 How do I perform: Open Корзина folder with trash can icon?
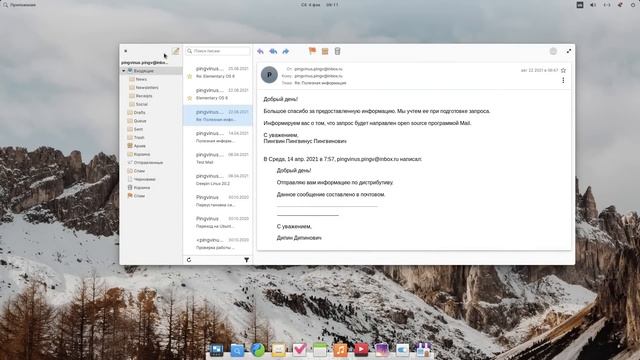[142, 187]
